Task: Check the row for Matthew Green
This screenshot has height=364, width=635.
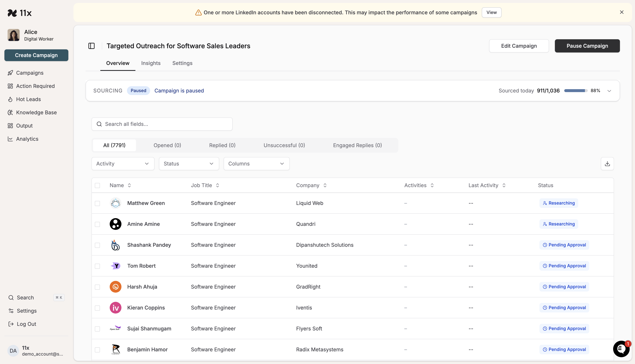Action: point(98,203)
